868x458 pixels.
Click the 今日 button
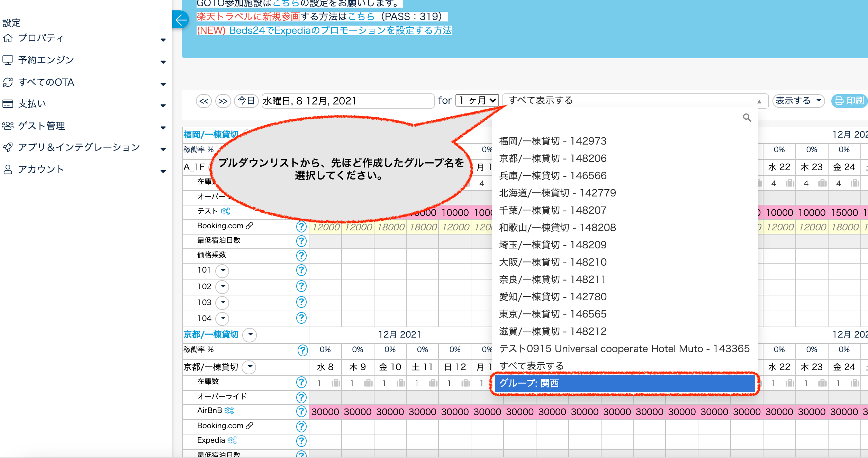[x=246, y=101]
